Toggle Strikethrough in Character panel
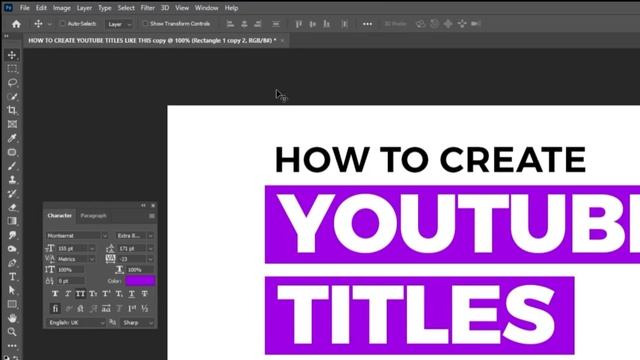Image resolution: width=640 pixels, height=360 pixels. pos(144,293)
